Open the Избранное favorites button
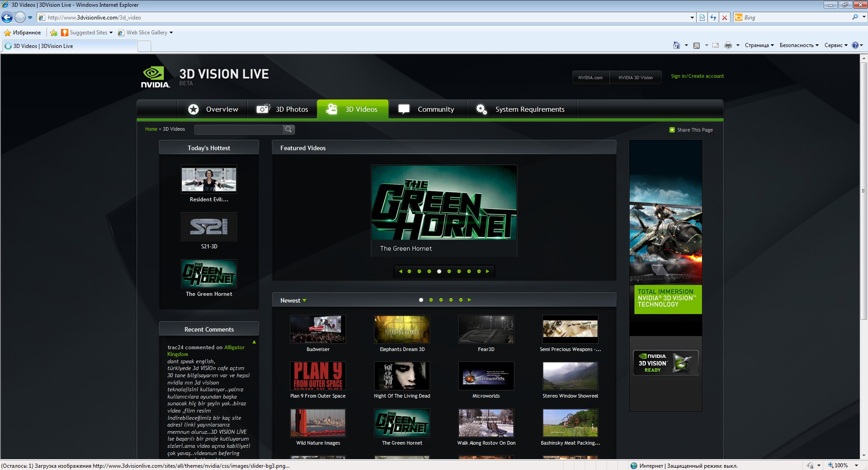Screen dimensions: 868x470 (22, 33)
